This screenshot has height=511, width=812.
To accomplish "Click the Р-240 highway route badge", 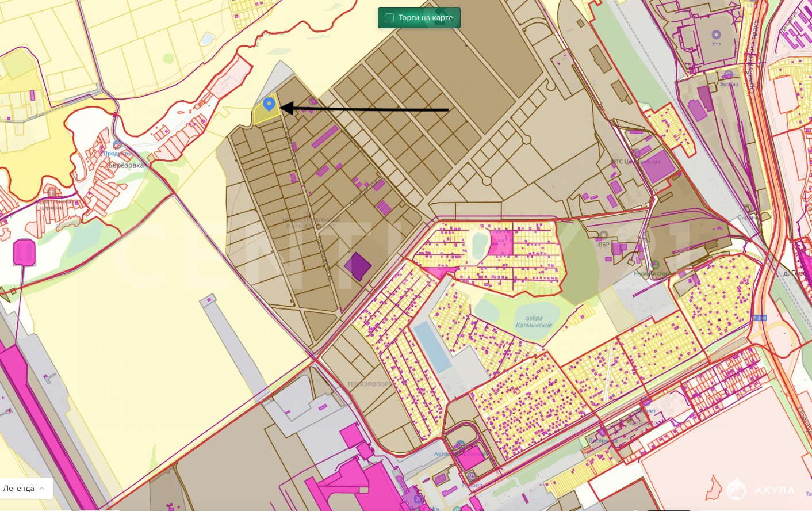I will (x=760, y=318).
